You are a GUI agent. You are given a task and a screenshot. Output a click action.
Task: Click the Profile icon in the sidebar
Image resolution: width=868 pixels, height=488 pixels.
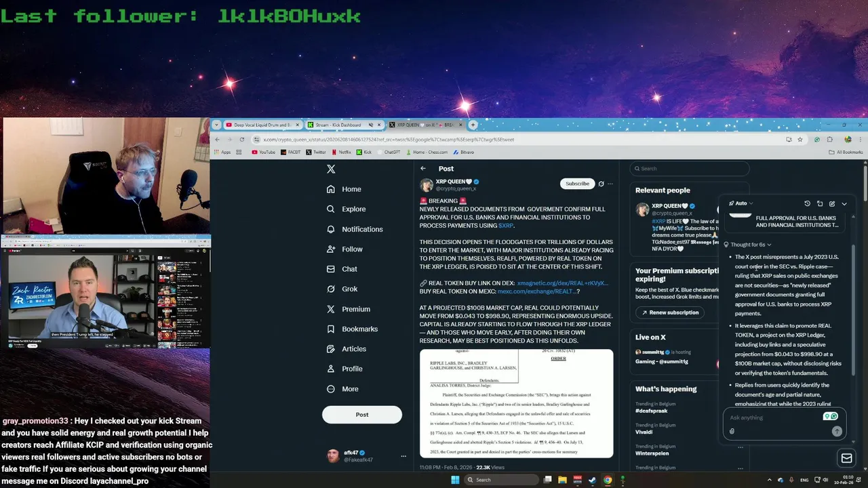coord(331,369)
